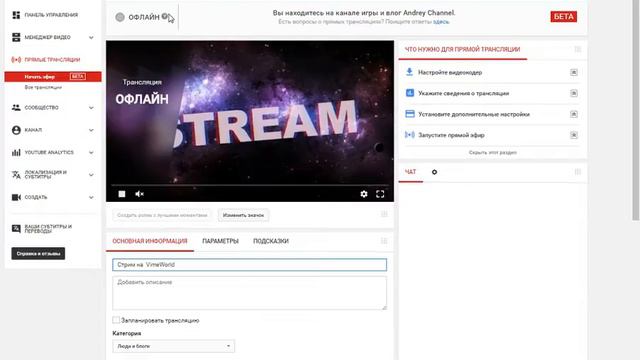Click the grip icon beside Изменить значок
Image resolution: width=640 pixels, height=360 pixels.
click(384, 214)
